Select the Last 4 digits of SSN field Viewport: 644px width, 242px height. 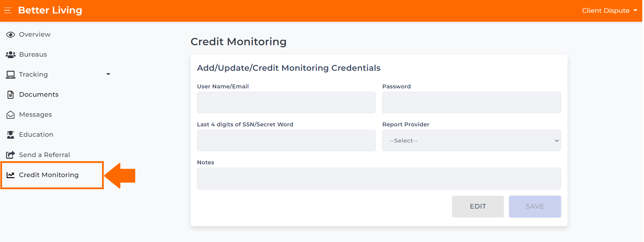tap(286, 141)
